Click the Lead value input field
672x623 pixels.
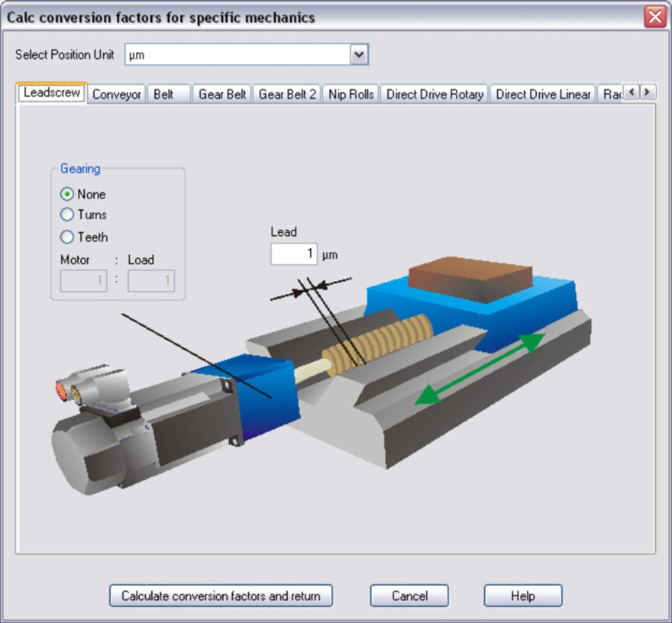[294, 254]
